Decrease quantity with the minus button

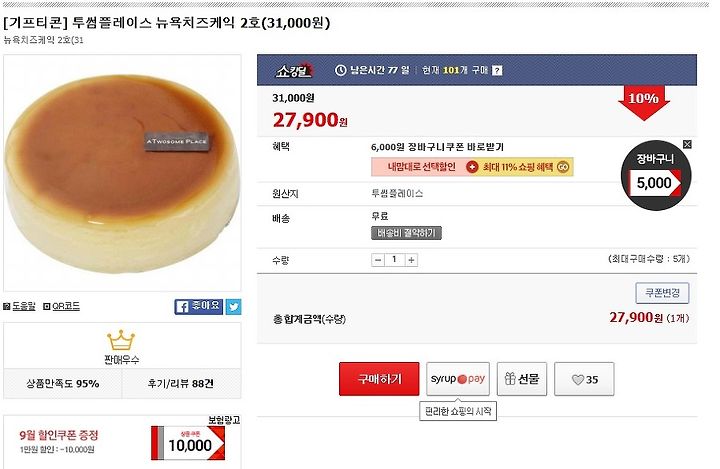377,260
